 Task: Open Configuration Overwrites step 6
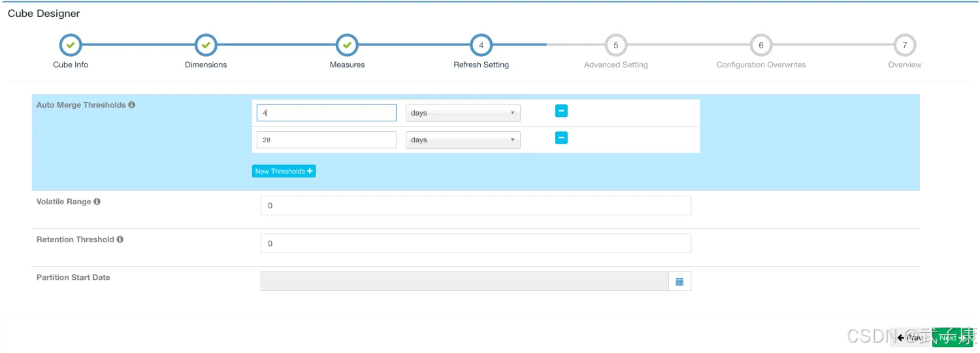pyautogui.click(x=760, y=45)
